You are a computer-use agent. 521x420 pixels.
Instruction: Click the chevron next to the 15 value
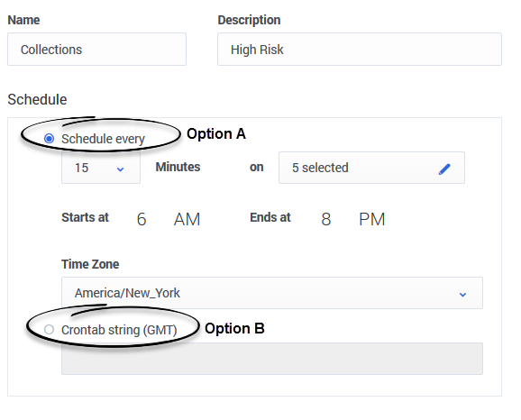[120, 169]
